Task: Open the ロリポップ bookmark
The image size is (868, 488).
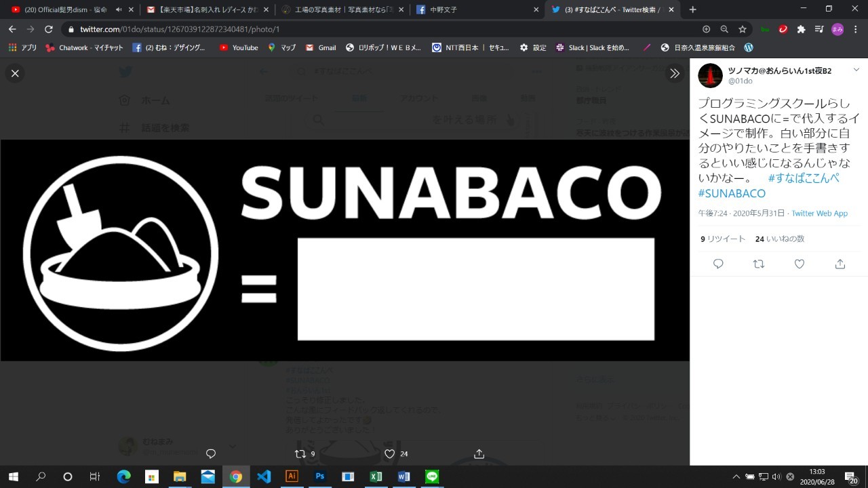Action: [383, 47]
